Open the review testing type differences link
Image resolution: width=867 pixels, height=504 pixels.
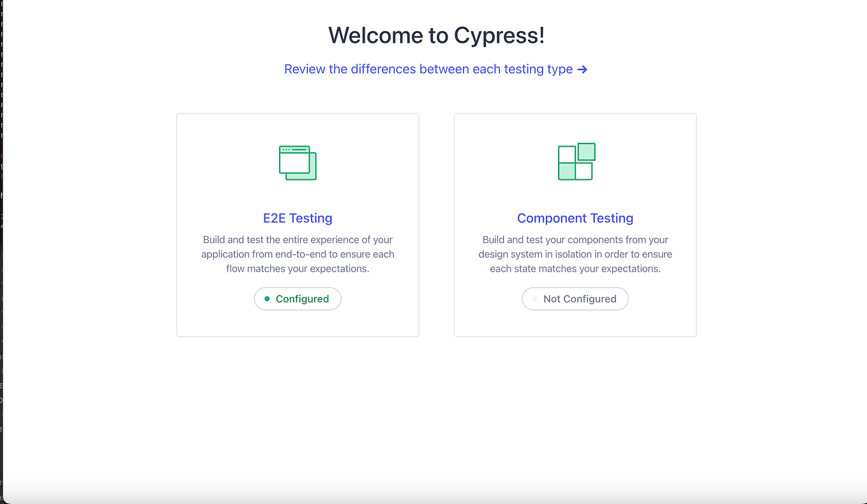point(428,69)
